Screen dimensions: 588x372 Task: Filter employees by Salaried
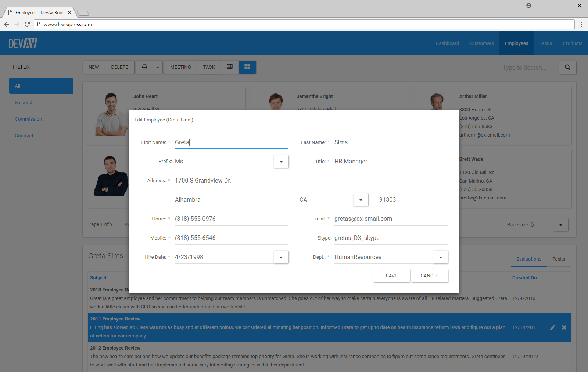point(24,102)
